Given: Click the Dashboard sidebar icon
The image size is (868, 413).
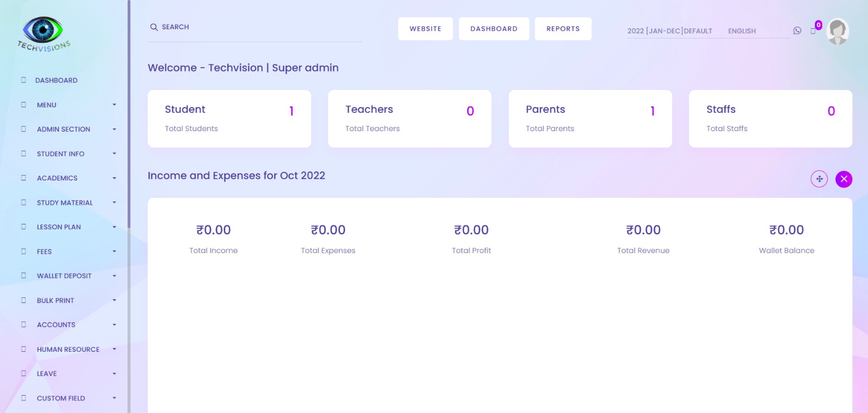Looking at the screenshot, I should click(x=23, y=80).
